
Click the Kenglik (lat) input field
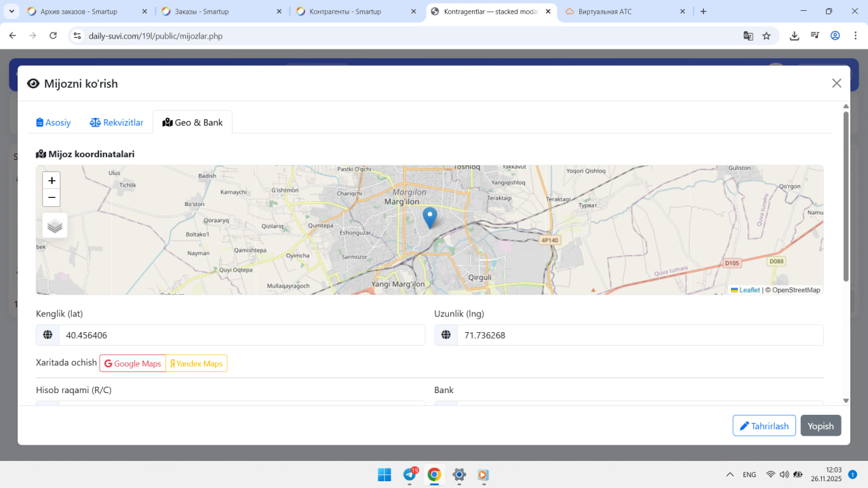click(x=241, y=335)
